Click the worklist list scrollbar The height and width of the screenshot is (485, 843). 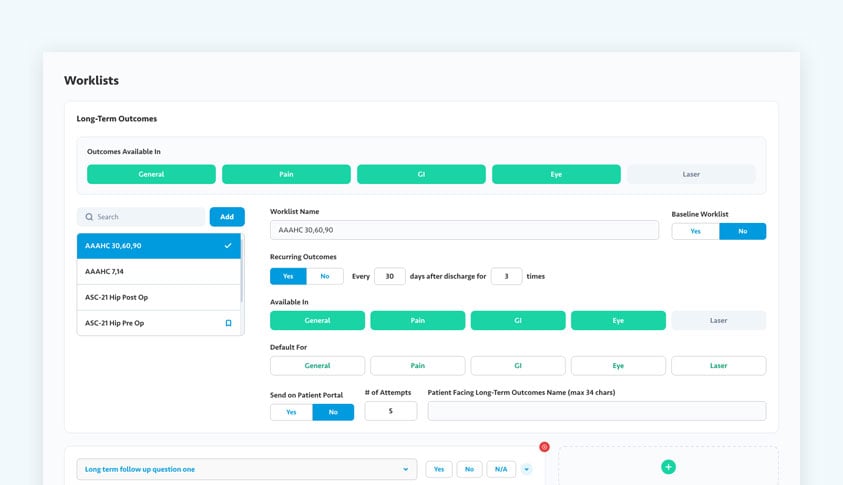242,269
